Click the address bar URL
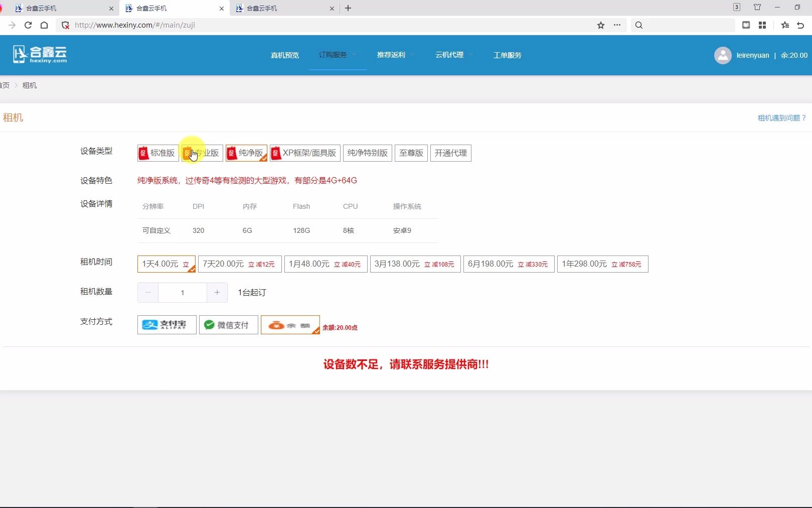This screenshot has width=812, height=508. [135, 25]
